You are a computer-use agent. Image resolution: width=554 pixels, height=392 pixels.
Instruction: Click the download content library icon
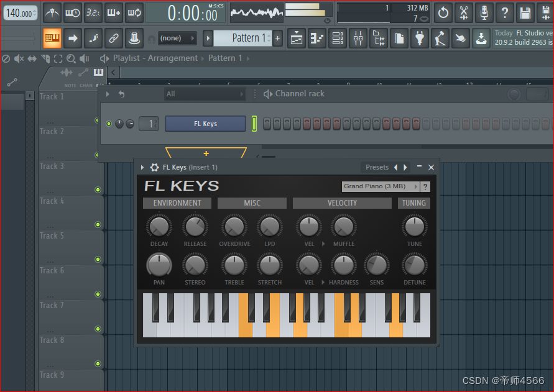[x=481, y=38]
